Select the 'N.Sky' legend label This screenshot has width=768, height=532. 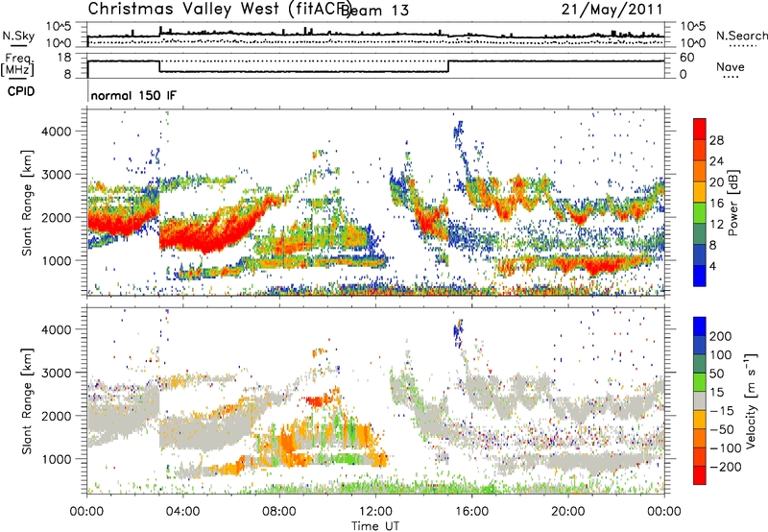(x=18, y=36)
